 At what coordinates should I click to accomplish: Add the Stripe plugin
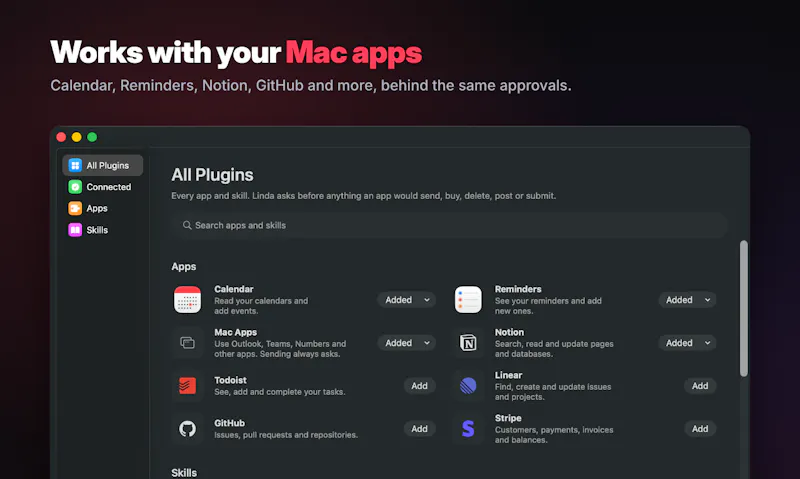click(700, 428)
